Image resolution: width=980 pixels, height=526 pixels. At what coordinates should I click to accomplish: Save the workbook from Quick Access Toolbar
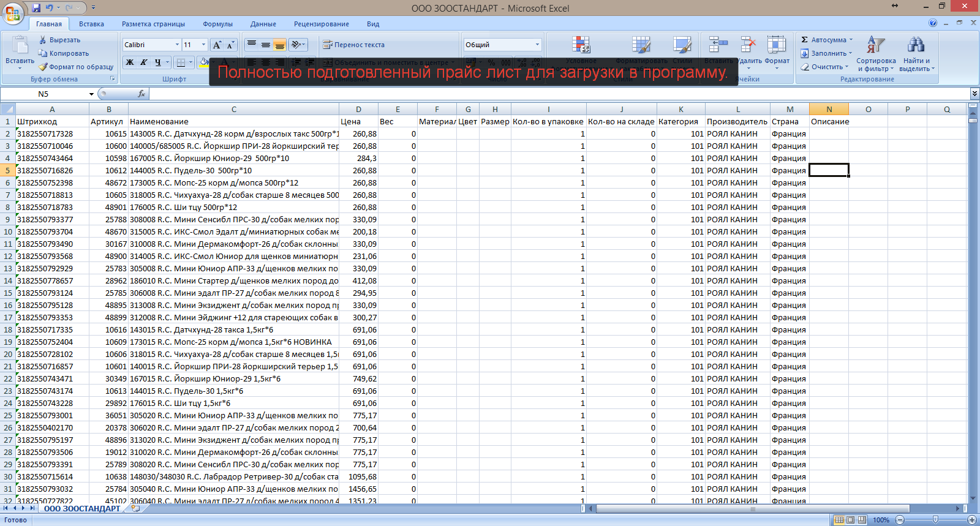36,8
